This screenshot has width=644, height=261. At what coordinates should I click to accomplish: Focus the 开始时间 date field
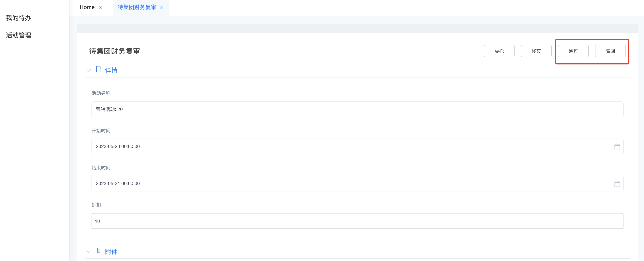click(350, 147)
